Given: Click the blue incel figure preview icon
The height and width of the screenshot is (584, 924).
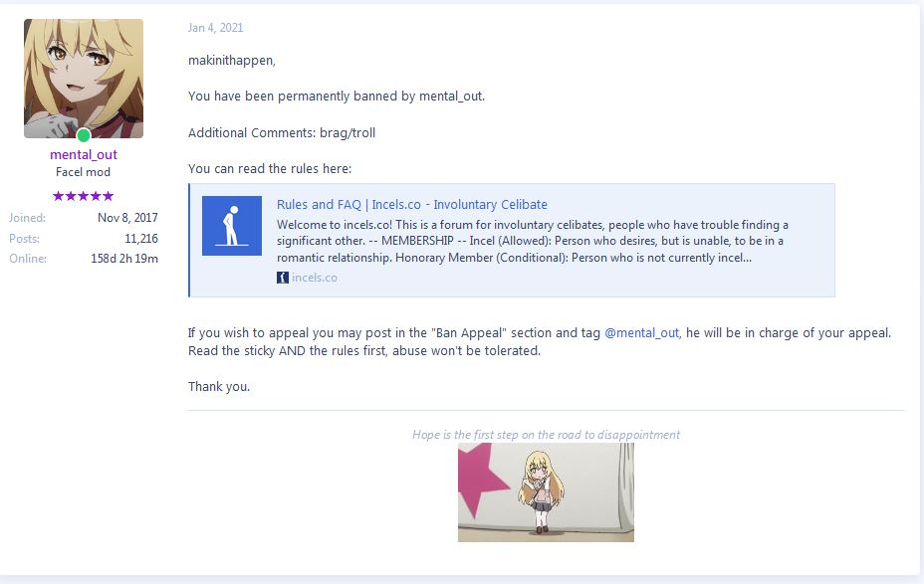Looking at the screenshot, I should (x=232, y=226).
